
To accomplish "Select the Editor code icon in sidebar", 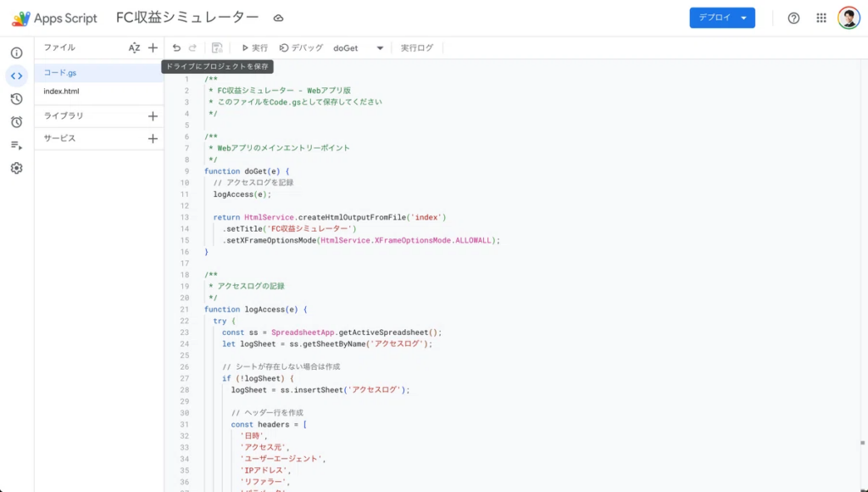I will tap(16, 75).
